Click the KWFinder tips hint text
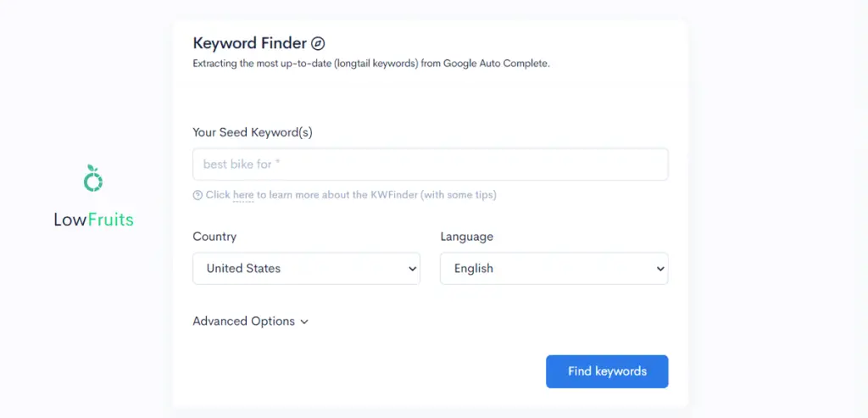Image resolution: width=868 pixels, height=418 pixels. point(351,195)
